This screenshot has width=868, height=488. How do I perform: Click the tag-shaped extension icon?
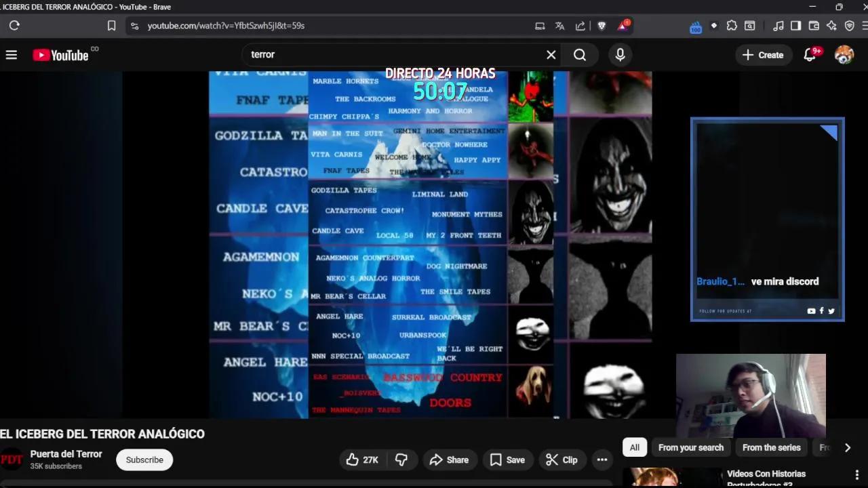coord(713,26)
